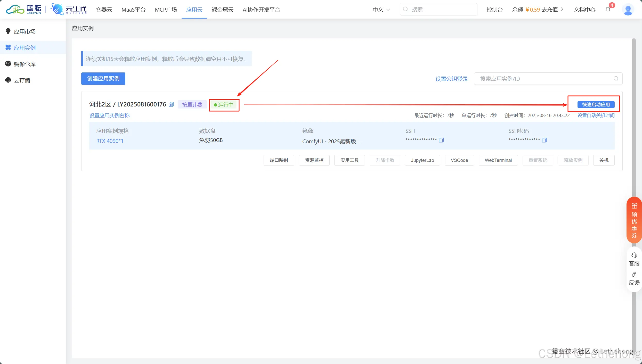Expand the 中文 language dropdown

pyautogui.click(x=381, y=10)
